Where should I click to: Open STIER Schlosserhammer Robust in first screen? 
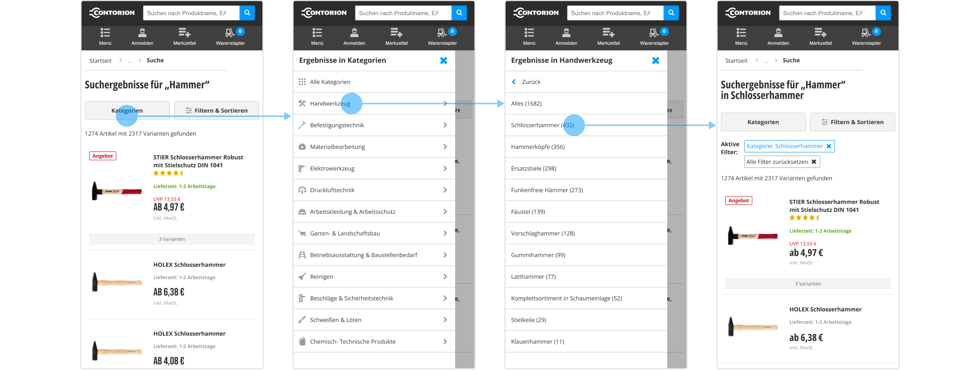(198, 161)
